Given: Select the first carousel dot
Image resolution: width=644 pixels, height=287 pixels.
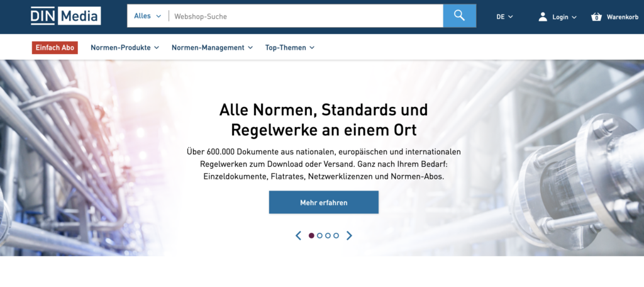Looking at the screenshot, I should [x=311, y=235].
